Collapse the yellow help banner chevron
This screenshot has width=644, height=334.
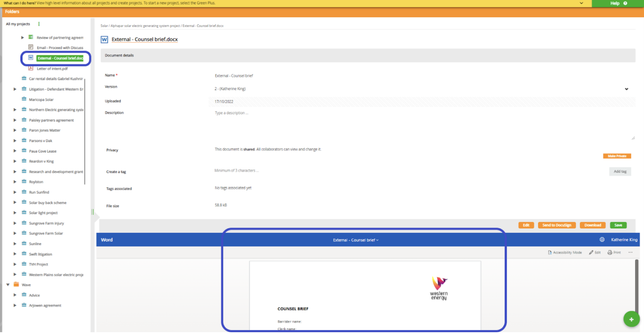click(581, 3)
